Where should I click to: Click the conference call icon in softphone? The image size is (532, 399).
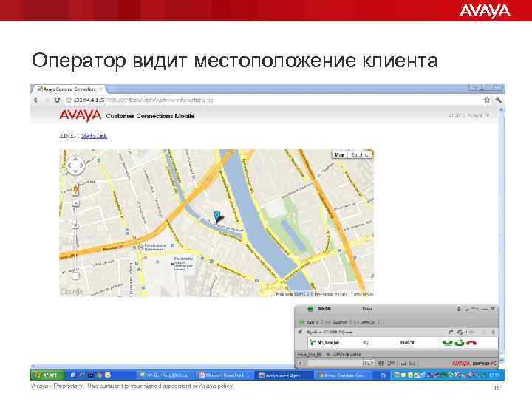460,332
